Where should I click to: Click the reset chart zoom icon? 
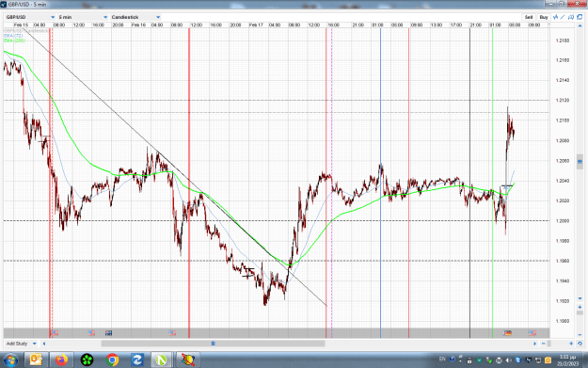pyautogui.click(x=580, y=344)
